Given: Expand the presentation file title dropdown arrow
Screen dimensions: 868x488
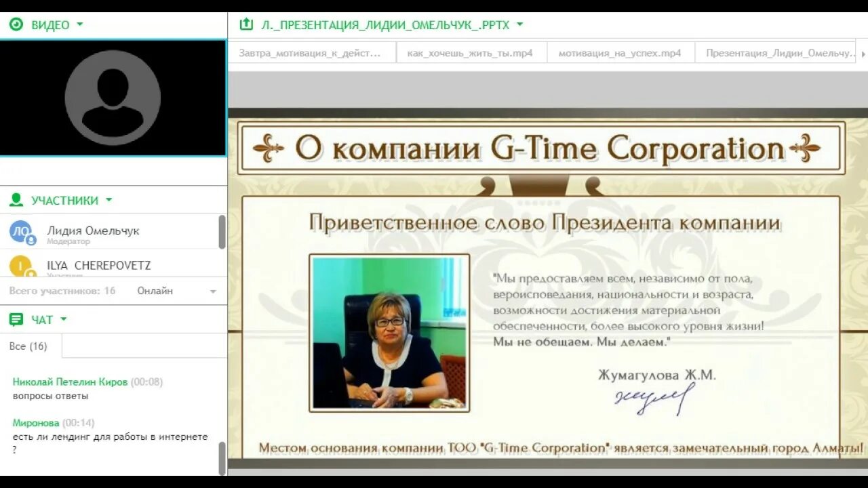Looking at the screenshot, I should (x=520, y=24).
